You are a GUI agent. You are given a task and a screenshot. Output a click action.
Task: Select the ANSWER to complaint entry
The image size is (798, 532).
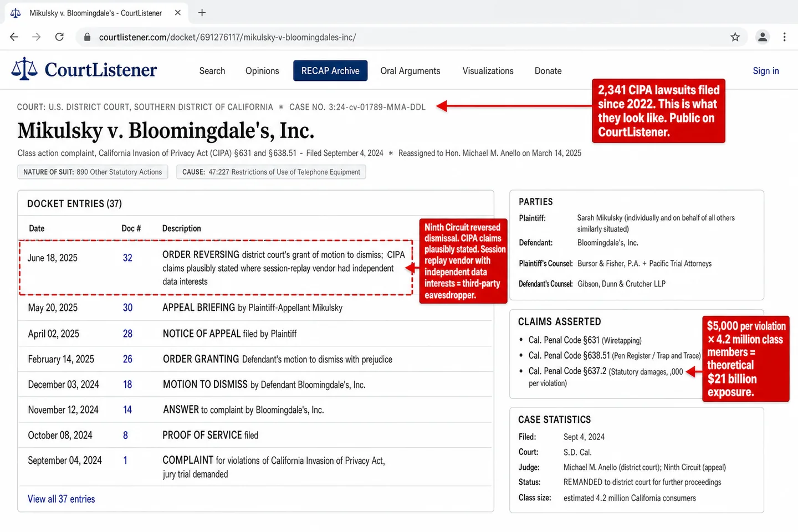click(243, 410)
